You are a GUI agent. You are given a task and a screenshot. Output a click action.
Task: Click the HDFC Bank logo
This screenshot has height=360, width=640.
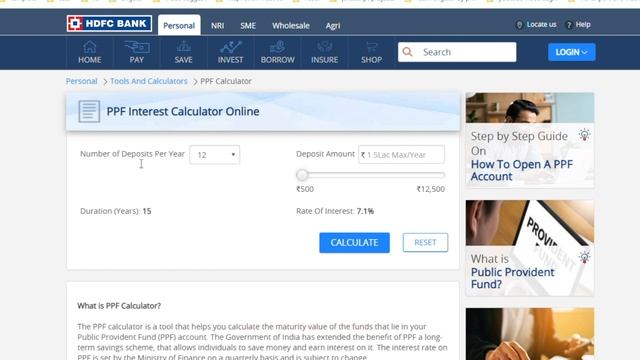point(109,24)
